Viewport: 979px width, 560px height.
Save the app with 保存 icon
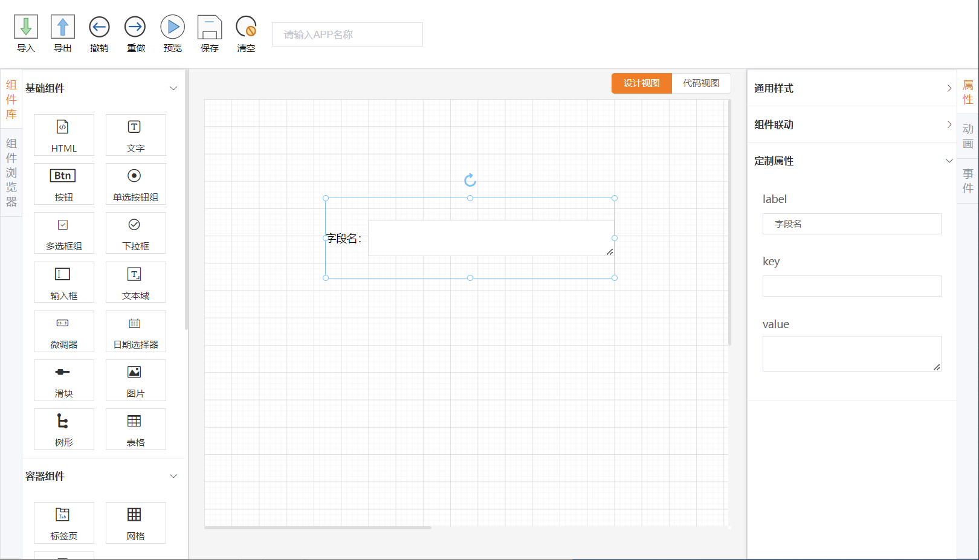(210, 27)
